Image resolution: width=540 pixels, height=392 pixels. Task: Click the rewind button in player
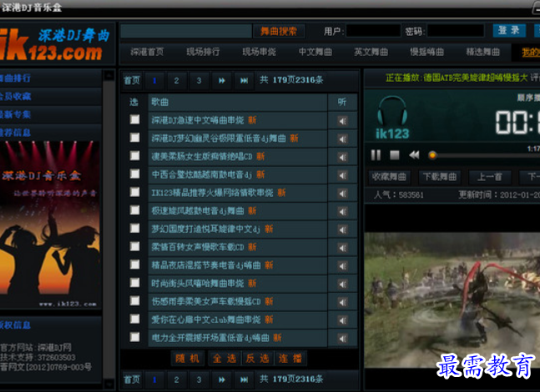414,155
